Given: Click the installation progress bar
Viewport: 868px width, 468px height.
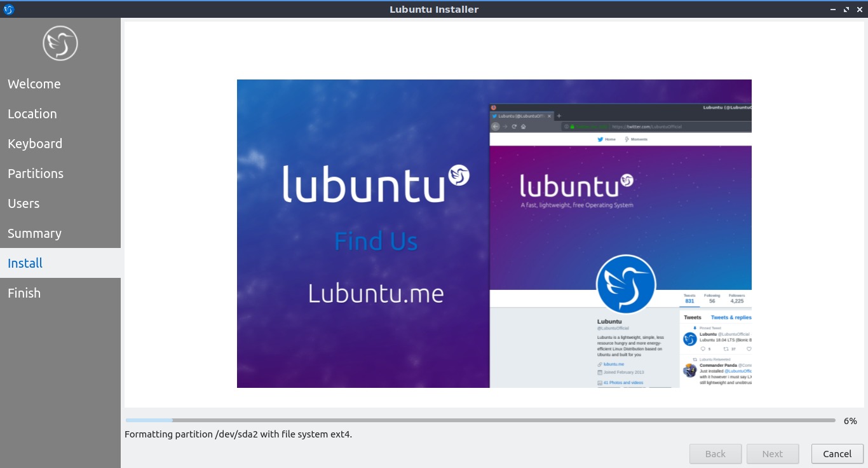Looking at the screenshot, I should (480, 420).
